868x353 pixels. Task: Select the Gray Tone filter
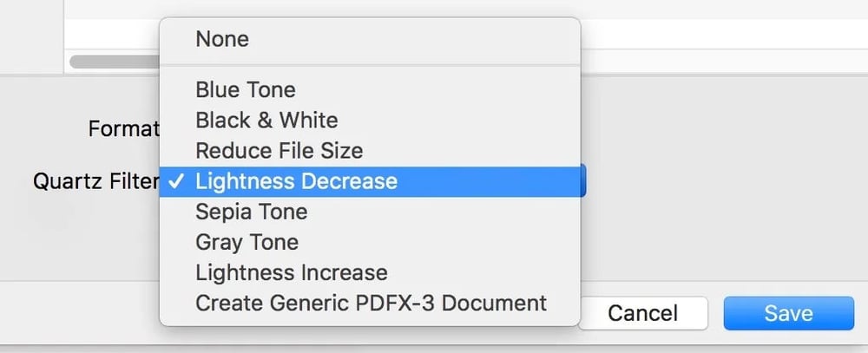(x=247, y=242)
